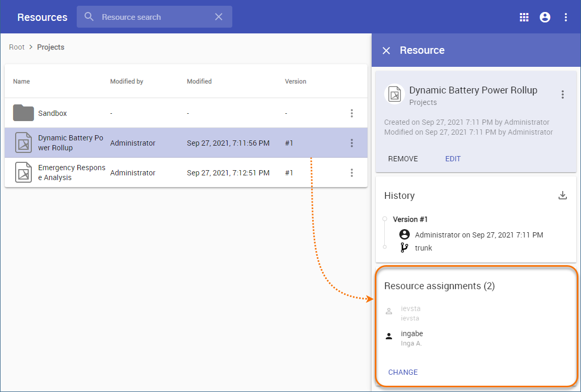Click CHANGE under Resource assignments
581x392 pixels.
[x=403, y=372]
